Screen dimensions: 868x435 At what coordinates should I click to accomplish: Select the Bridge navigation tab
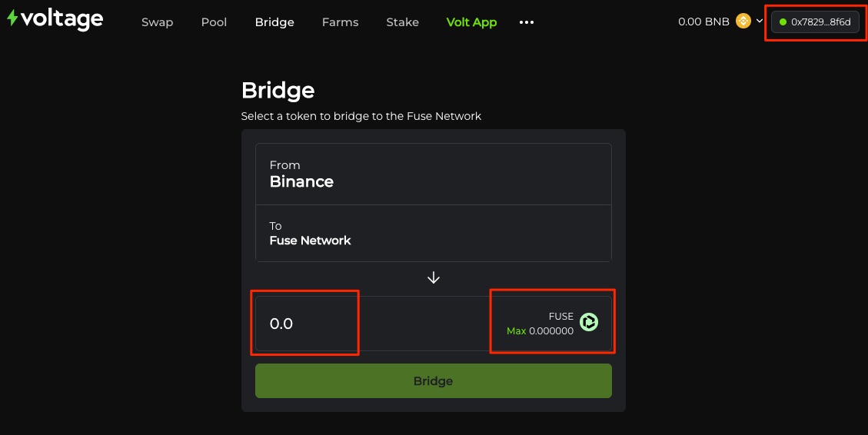coord(274,22)
